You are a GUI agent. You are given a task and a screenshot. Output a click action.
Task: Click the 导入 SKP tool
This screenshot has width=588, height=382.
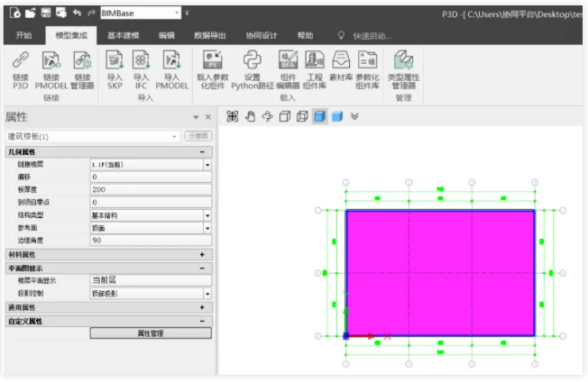coord(115,70)
